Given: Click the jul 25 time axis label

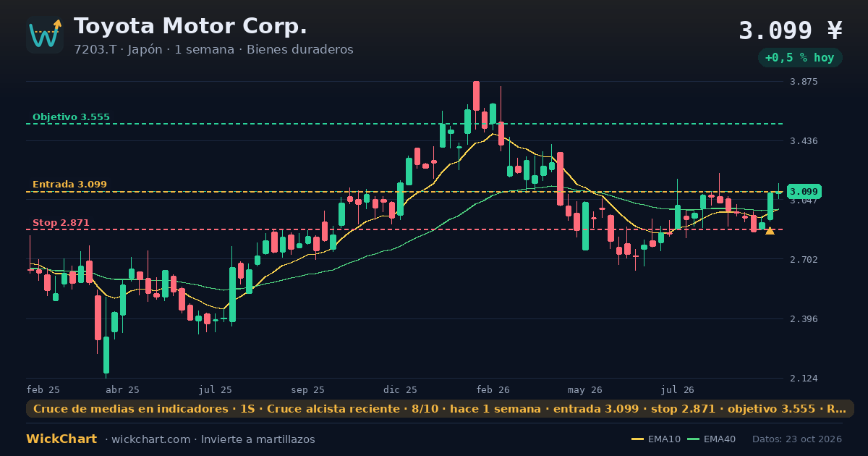Looking at the screenshot, I should (x=215, y=389).
